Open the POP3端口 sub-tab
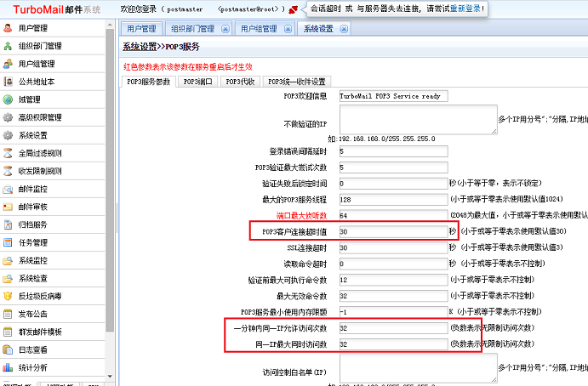The width and height of the screenshot is (588, 386). coord(198,82)
